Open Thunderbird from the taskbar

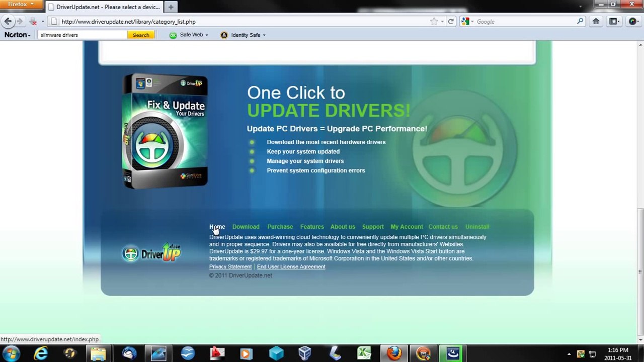(129, 353)
